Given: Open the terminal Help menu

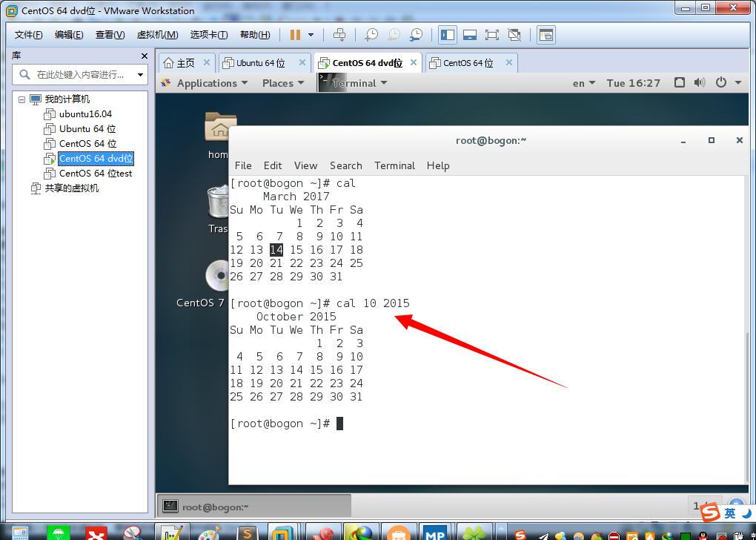Looking at the screenshot, I should (438, 165).
